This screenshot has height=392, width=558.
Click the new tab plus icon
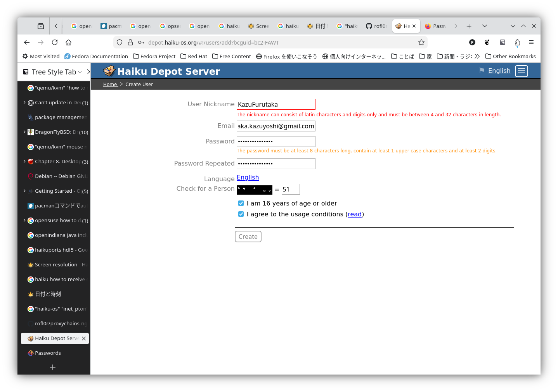(x=469, y=26)
